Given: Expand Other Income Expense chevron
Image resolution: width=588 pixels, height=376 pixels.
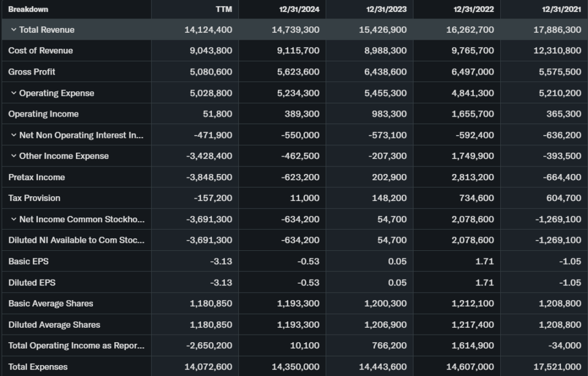Looking at the screenshot, I should [13, 156].
